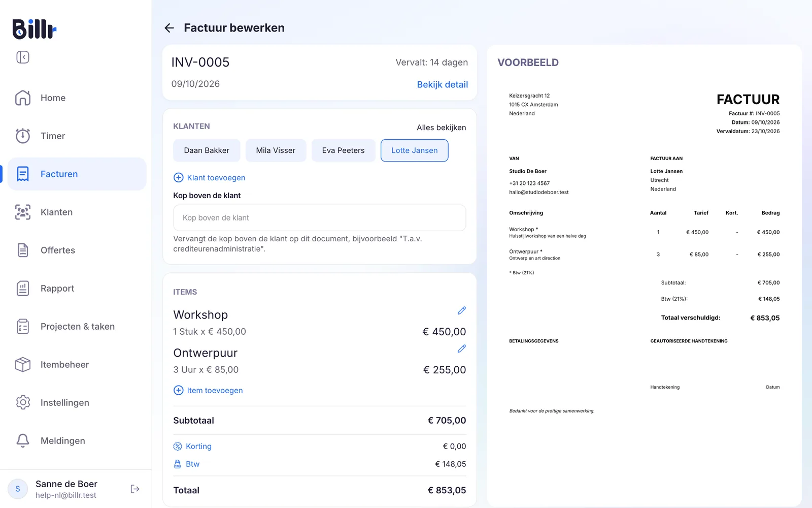812x508 pixels.
Task: Click the Korting link
Action: click(192, 446)
